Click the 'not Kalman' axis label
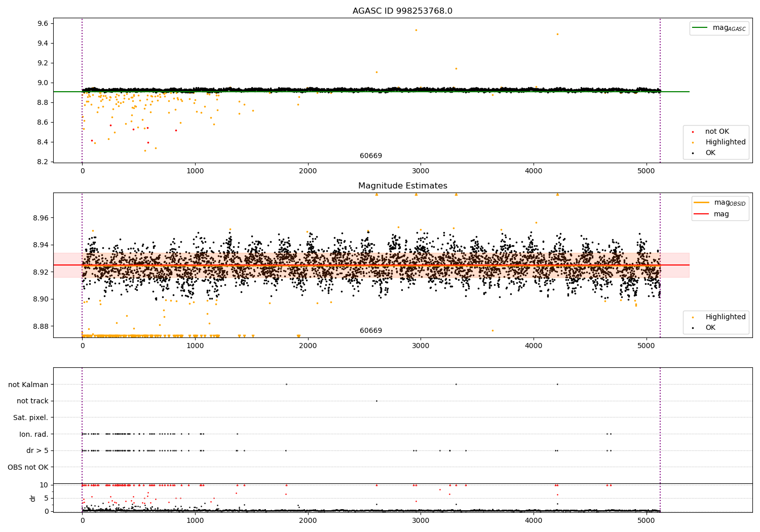Viewport: 760px width, 532px height. [x=28, y=385]
